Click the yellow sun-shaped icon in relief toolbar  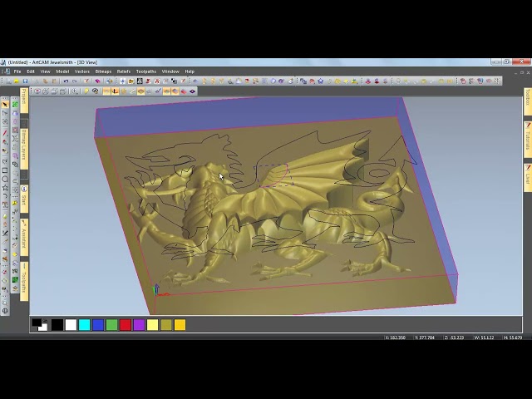[337, 81]
